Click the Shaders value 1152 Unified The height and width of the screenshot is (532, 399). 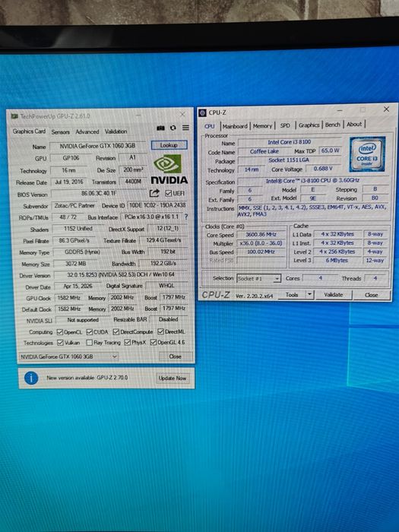click(78, 229)
